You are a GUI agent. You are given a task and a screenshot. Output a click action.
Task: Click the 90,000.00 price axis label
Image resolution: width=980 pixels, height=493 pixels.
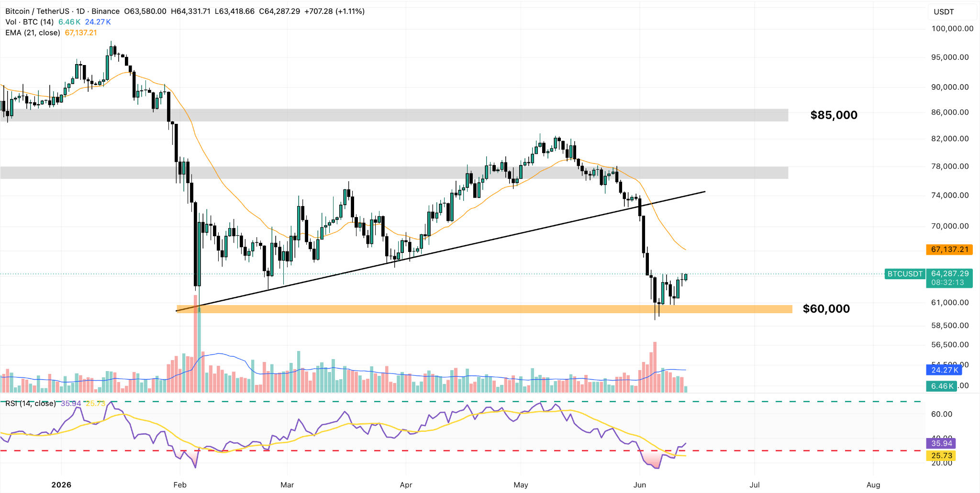tap(950, 87)
